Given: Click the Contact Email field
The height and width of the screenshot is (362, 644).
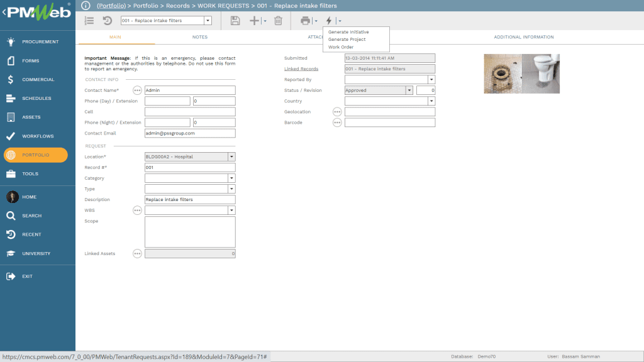Looking at the screenshot, I should coord(190,133).
